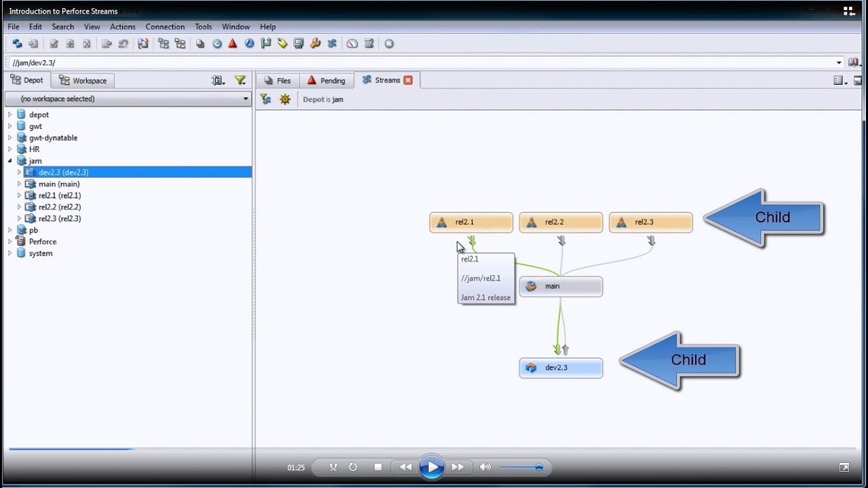Viewport: 868px width, 488px height.
Task: Select the main stream node in graph
Action: (561, 286)
